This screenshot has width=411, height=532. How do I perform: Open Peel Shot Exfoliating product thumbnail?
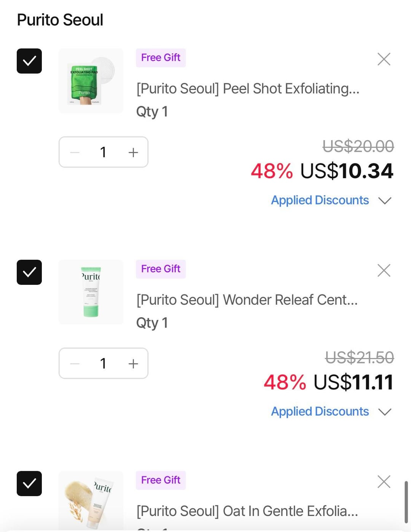pos(91,81)
